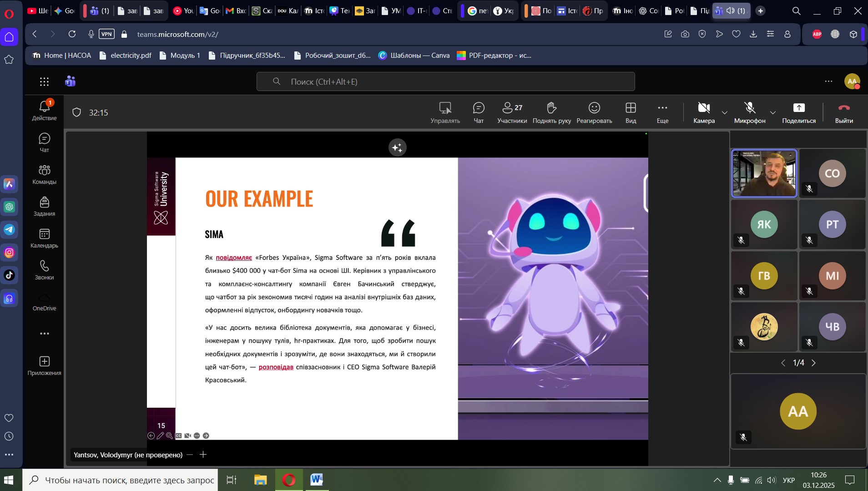Open the View layout options
This screenshot has width=868, height=491.
click(631, 112)
